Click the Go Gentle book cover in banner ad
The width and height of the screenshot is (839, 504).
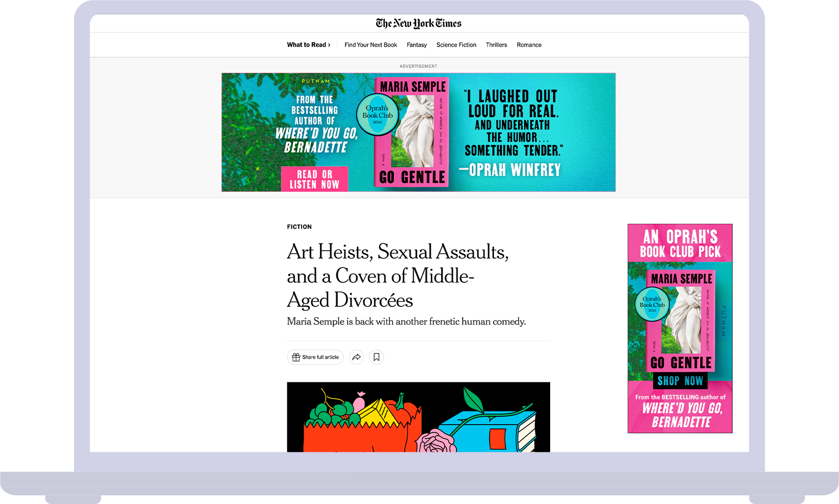(x=412, y=132)
